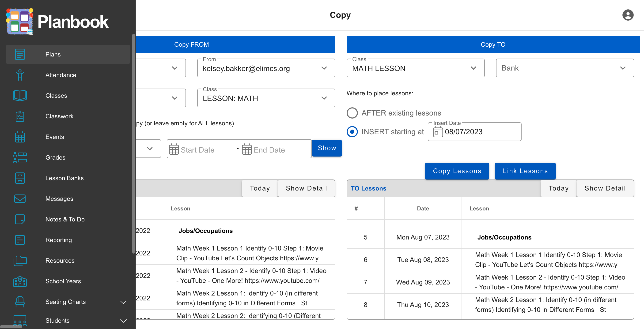Expand the Students submenu chevron
This screenshot has width=644, height=329.
tap(123, 321)
